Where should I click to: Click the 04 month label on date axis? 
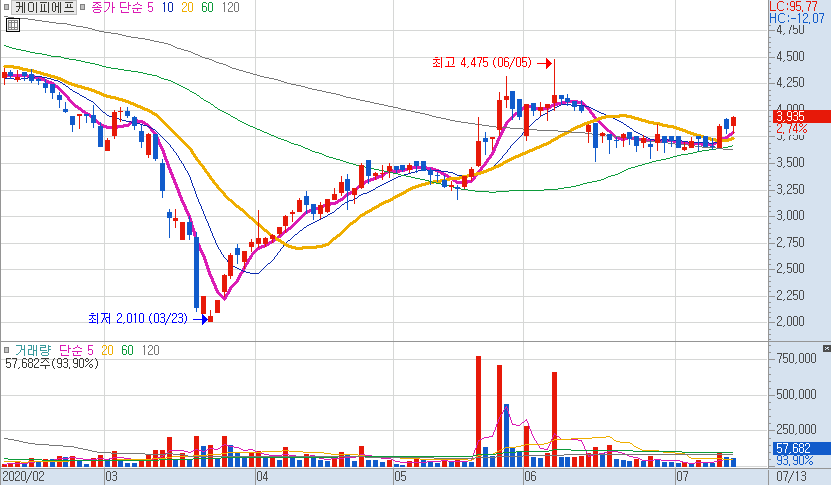pos(262,476)
